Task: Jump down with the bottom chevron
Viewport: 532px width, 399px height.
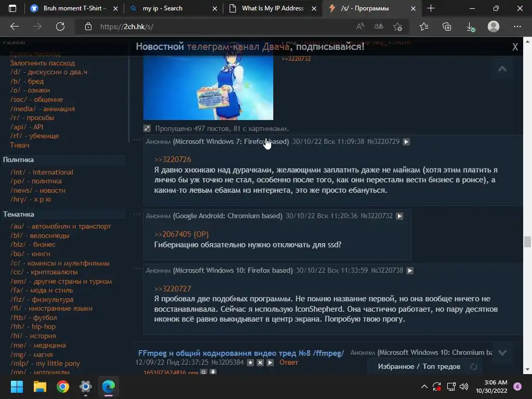Action: tap(502, 353)
